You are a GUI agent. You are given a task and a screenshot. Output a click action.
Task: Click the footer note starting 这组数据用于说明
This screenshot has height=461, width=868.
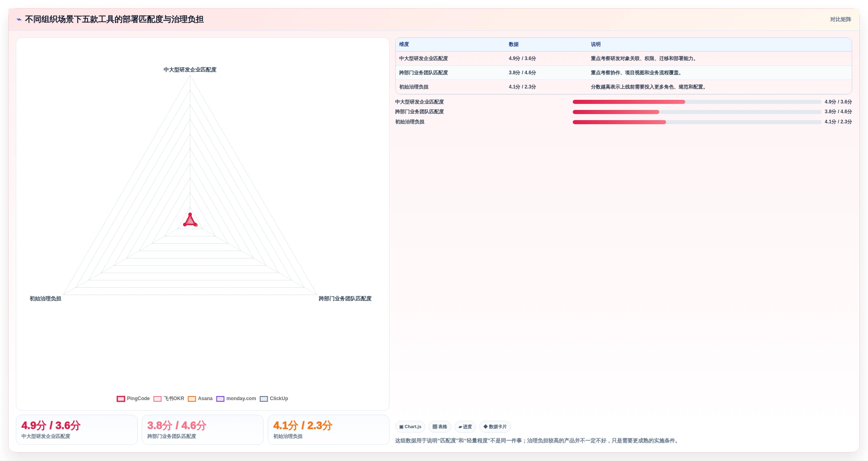(537, 441)
